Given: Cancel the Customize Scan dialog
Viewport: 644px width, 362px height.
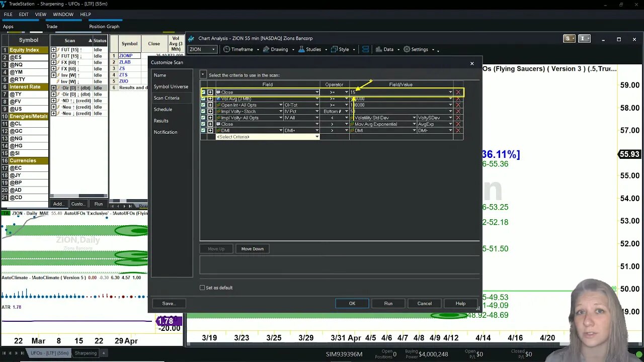Looking at the screenshot, I should [x=425, y=303].
